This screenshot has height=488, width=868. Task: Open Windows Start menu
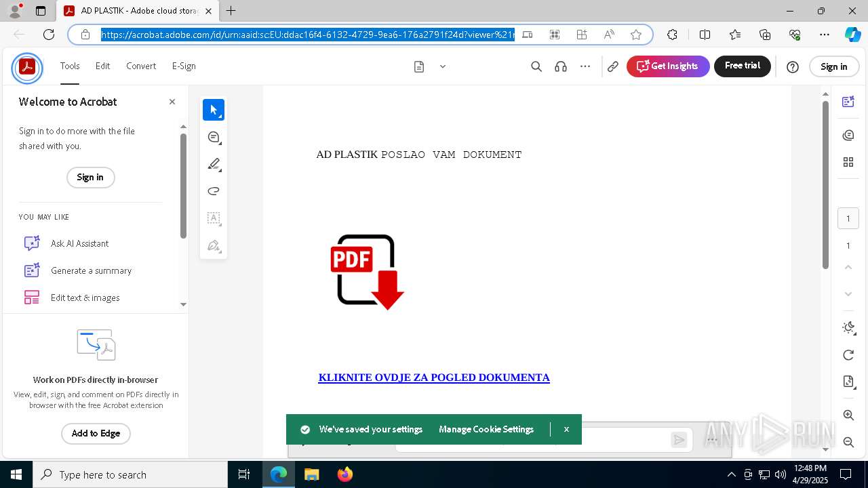click(x=16, y=474)
